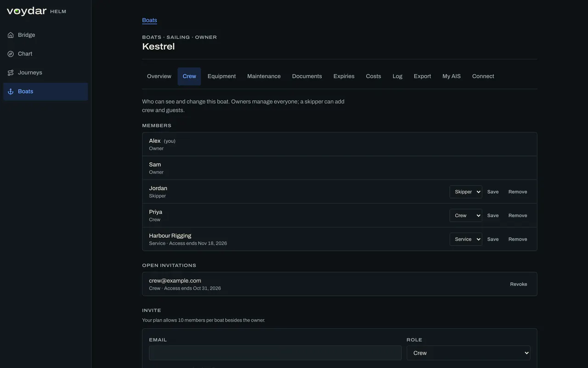Save Harbour Rigging's role
This screenshot has height=368, width=588.
[493, 239]
